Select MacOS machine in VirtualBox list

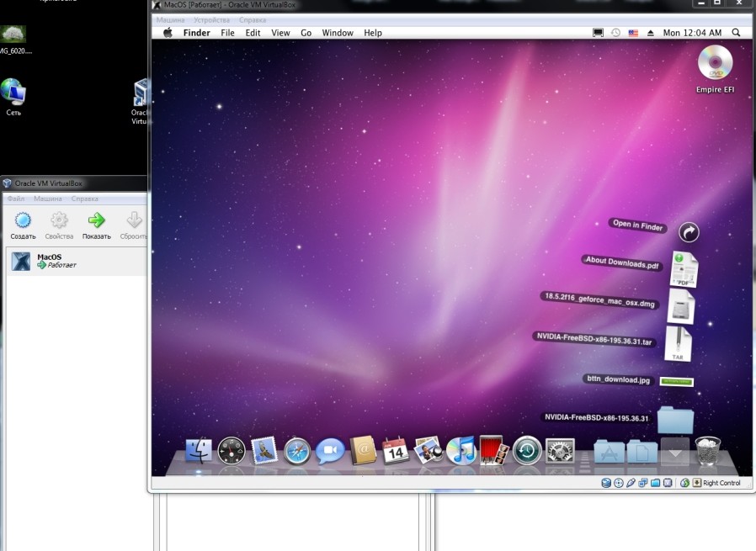click(x=77, y=262)
